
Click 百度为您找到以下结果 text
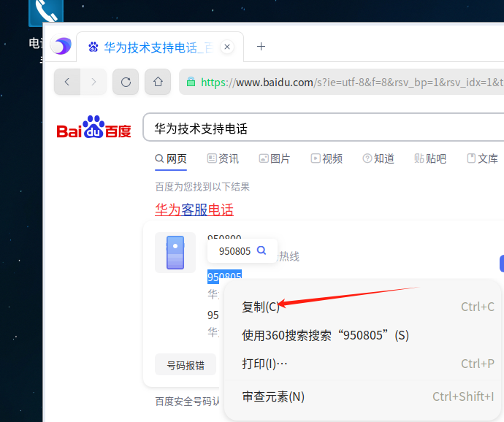coord(202,187)
